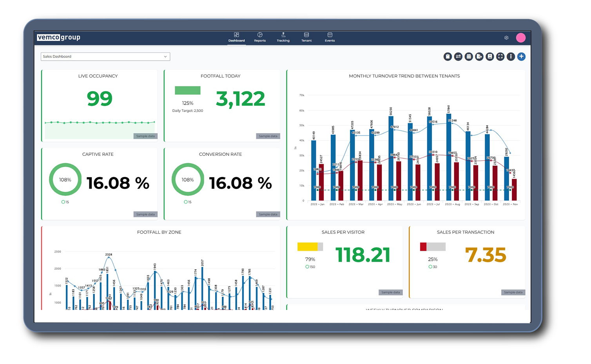Enter fullscreen via the expand icon
Screen dimensions: 591x364
click(x=500, y=56)
